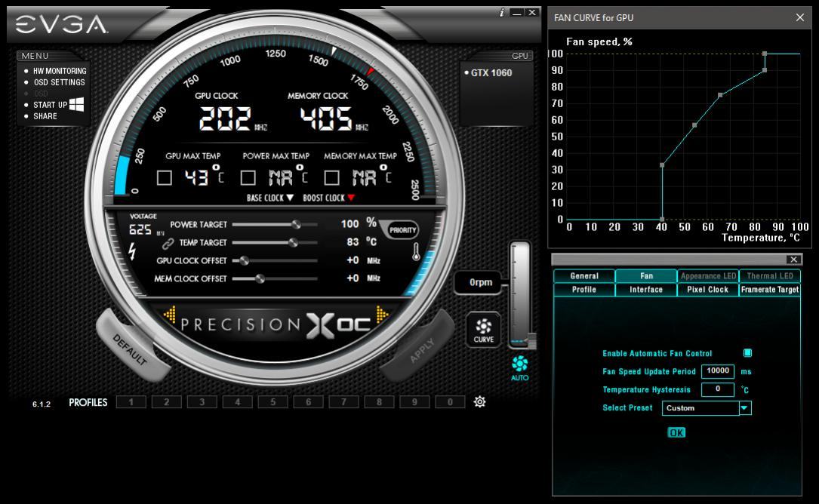Click the fan curve node at 40°C, 0%
This screenshot has height=504, width=819.
click(662, 220)
